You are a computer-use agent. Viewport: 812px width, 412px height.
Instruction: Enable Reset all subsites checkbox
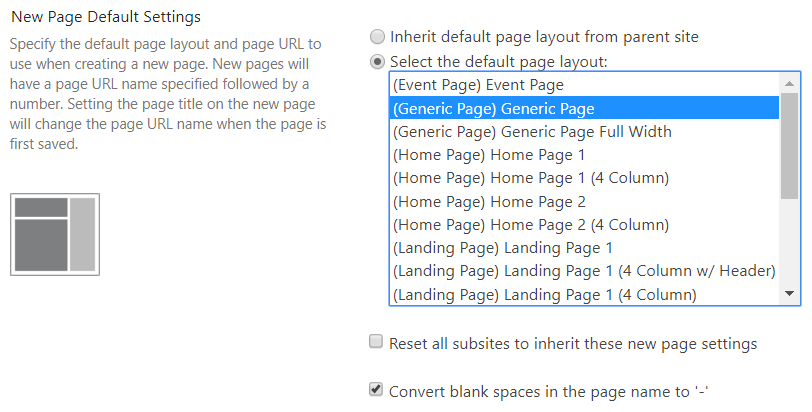[x=376, y=342]
